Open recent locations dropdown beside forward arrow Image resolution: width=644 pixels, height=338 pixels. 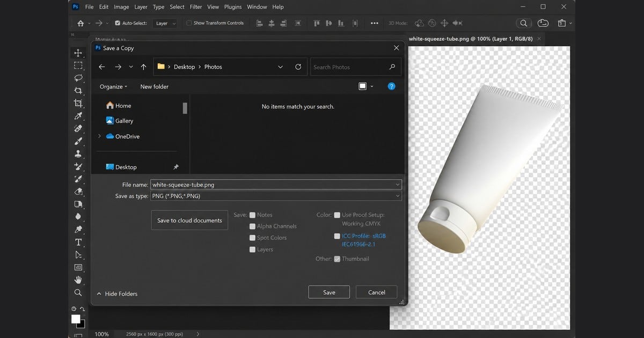(131, 67)
